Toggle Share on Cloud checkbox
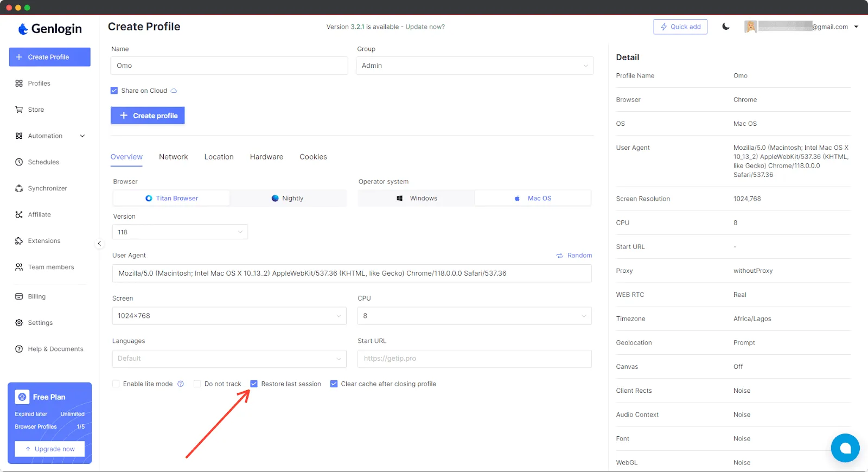 coord(114,91)
